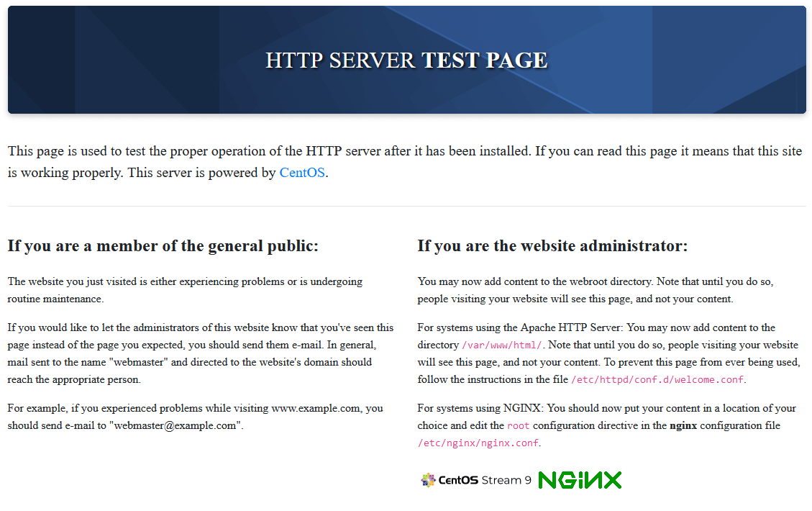812x511 pixels.
Task: Open the CentOS hyperlink
Action: (x=302, y=173)
